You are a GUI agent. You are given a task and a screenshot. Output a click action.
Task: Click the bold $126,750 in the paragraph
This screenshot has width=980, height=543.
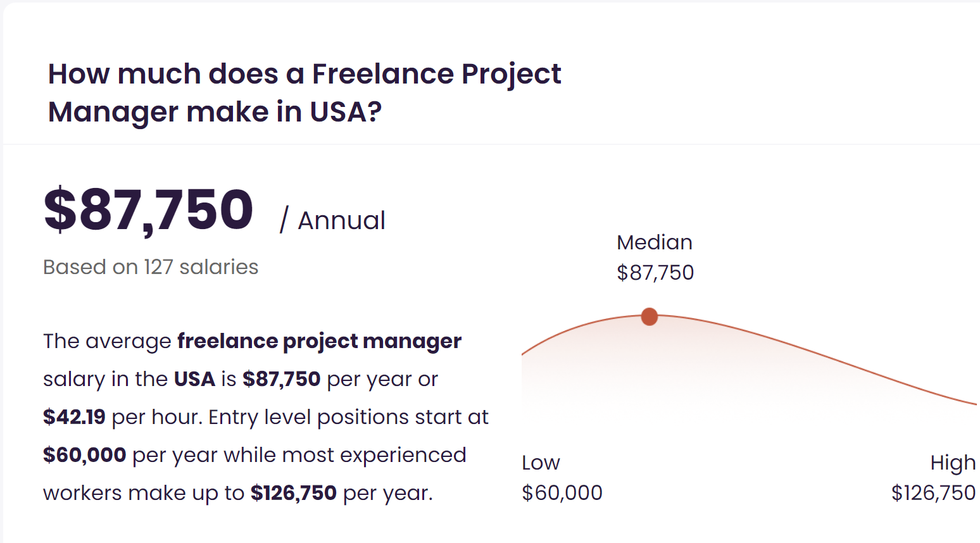[293, 493]
